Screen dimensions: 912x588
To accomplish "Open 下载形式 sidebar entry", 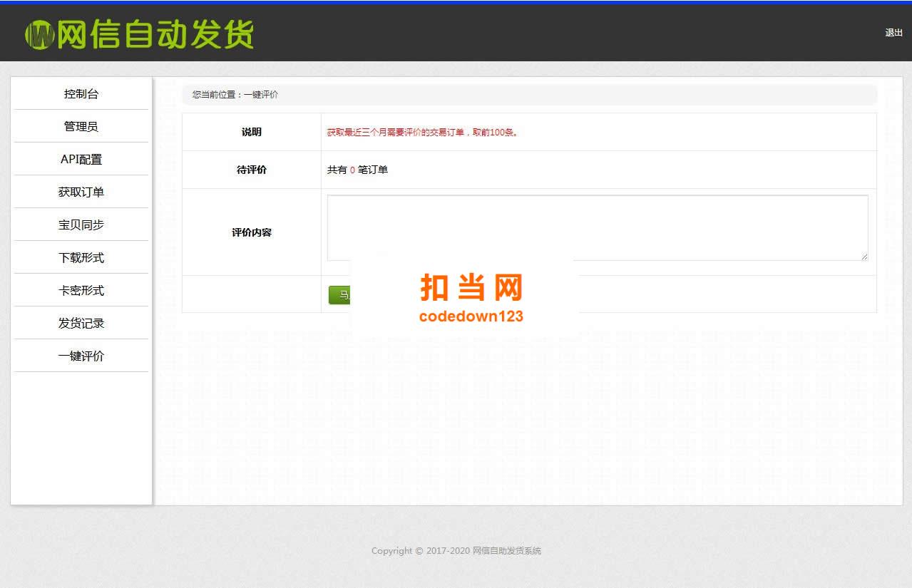I will tap(81, 257).
